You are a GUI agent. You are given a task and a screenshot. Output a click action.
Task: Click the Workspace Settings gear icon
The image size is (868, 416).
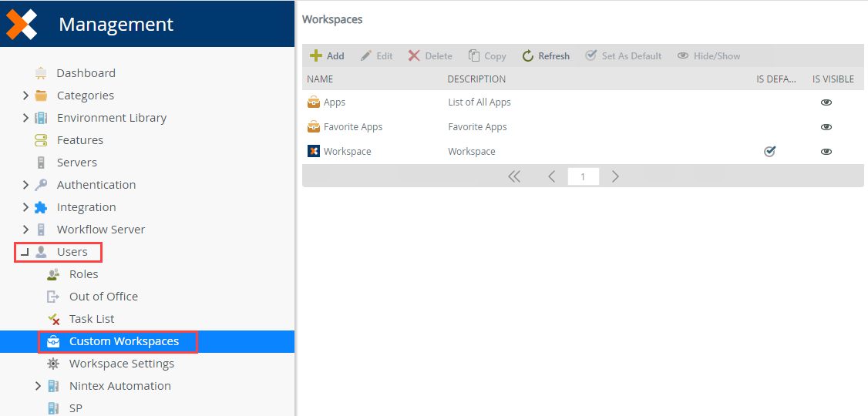tap(53, 364)
